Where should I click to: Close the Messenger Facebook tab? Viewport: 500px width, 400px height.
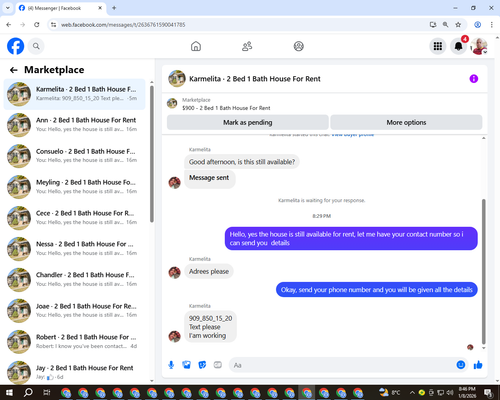click(100, 8)
